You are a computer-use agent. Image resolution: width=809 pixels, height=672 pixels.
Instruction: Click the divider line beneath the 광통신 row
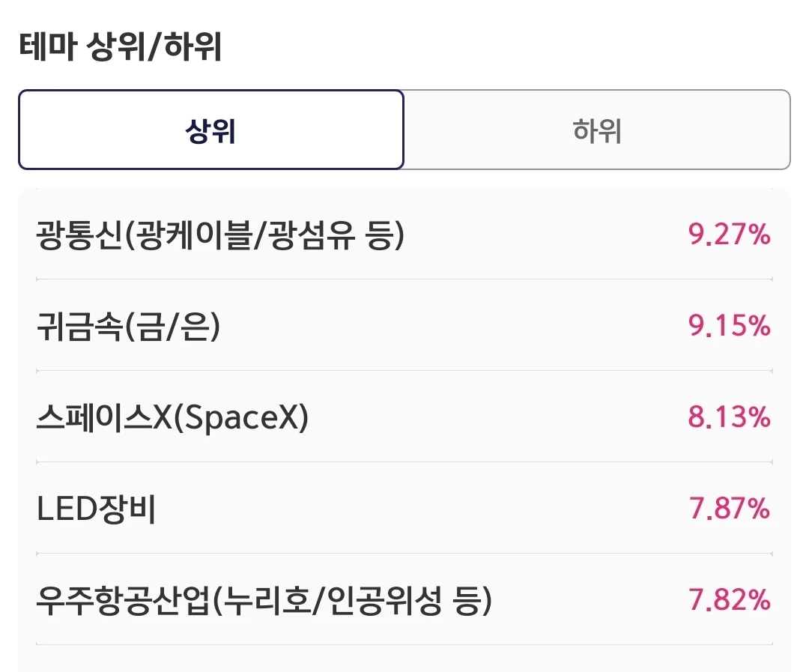[404, 279]
